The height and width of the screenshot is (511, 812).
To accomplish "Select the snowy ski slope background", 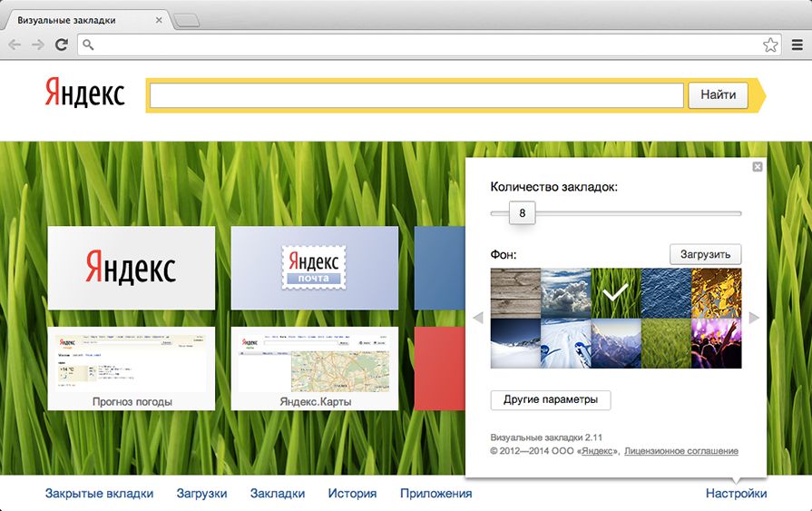I will pyautogui.click(x=566, y=343).
